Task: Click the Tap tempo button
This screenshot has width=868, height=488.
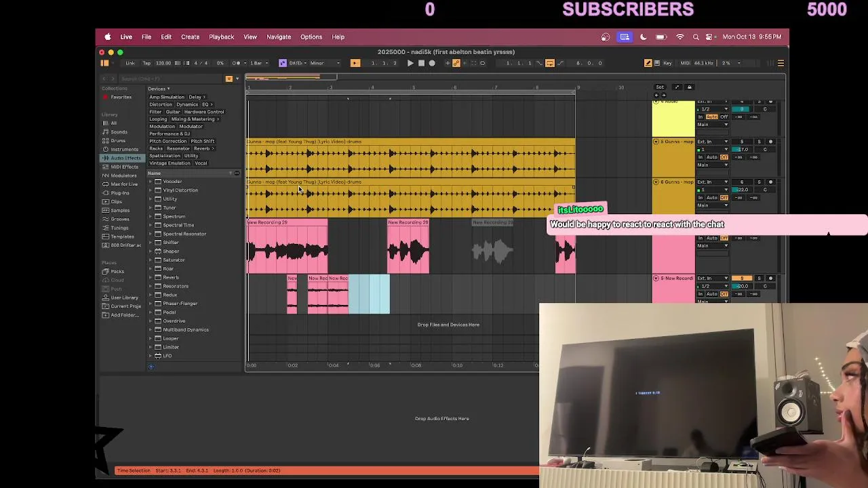Action: [146, 63]
